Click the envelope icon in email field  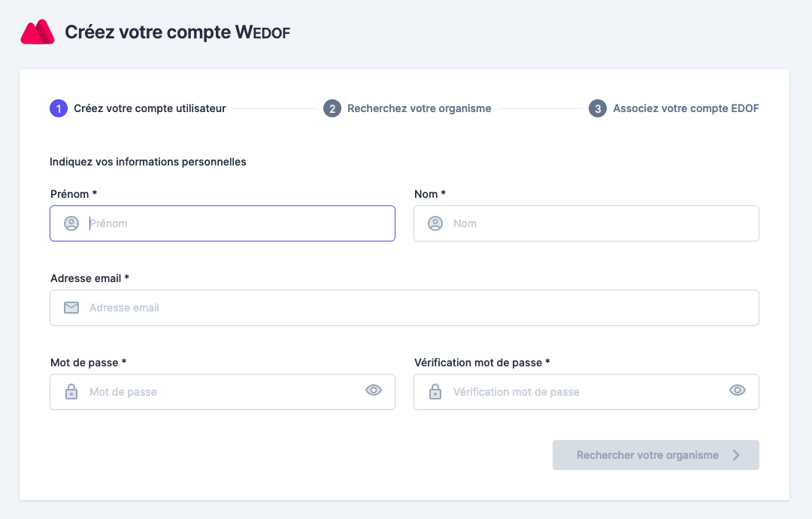click(71, 308)
